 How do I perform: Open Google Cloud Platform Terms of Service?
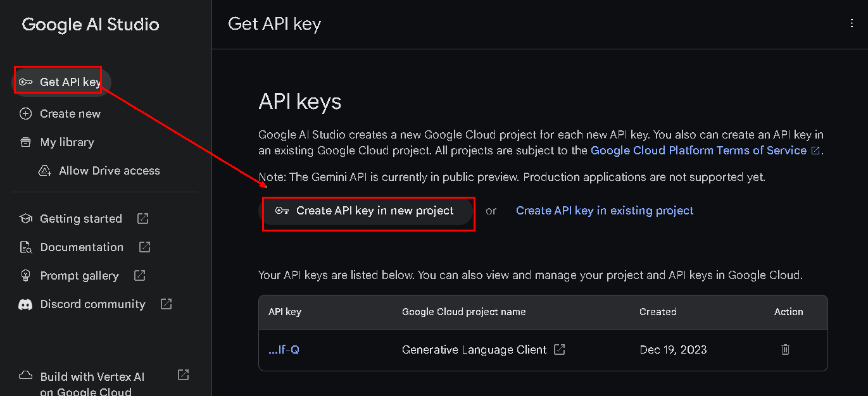(x=698, y=151)
